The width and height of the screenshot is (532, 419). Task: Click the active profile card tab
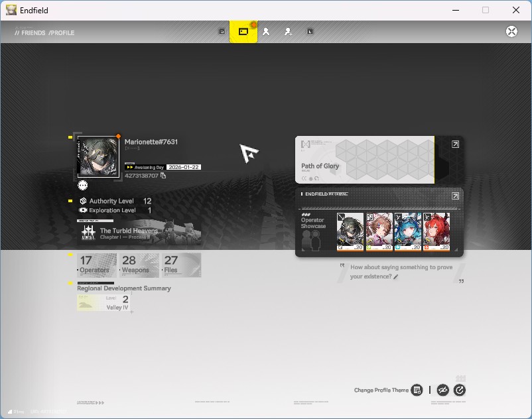(x=243, y=32)
